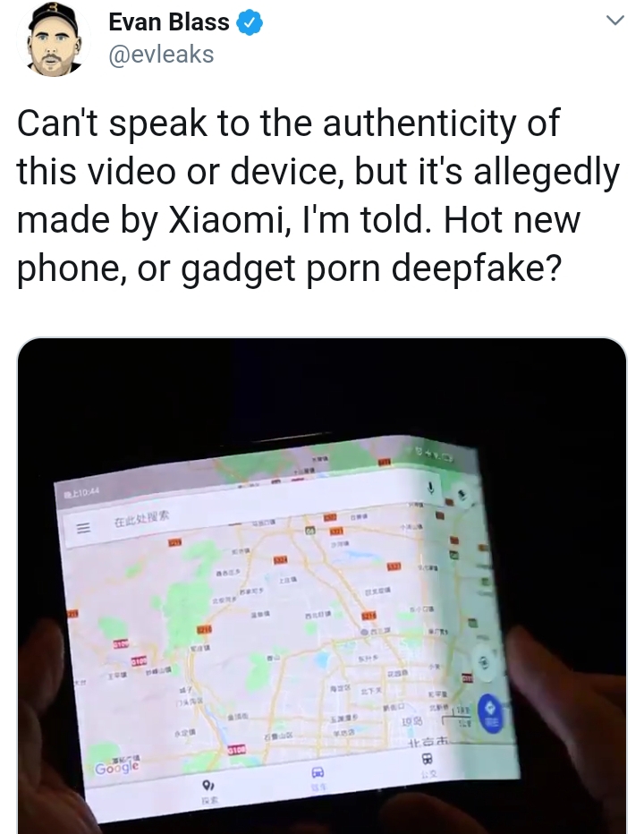Open Evan Blass's profile avatar
The image size is (644, 834).
click(x=53, y=39)
